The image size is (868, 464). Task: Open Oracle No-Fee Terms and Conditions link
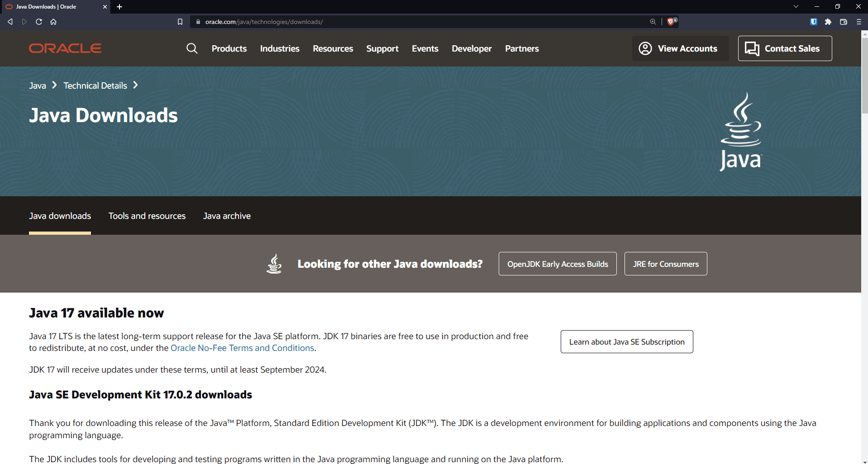pos(242,348)
